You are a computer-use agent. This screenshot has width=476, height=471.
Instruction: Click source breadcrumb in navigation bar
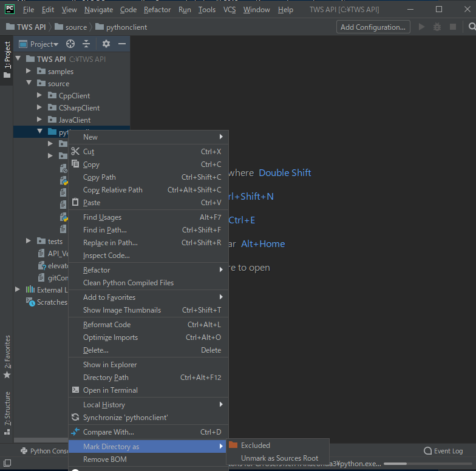71,27
